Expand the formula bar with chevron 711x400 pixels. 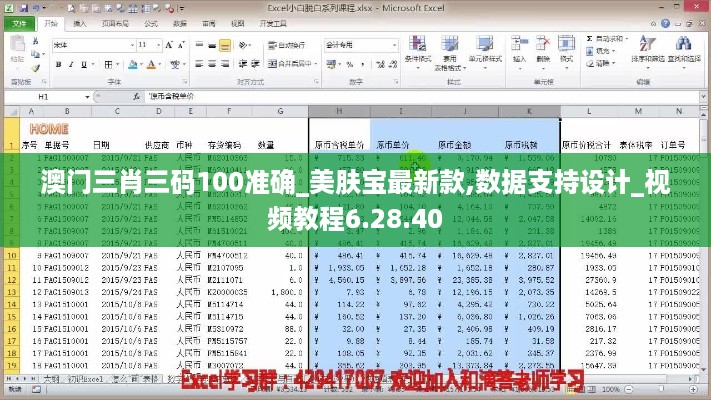coord(703,97)
